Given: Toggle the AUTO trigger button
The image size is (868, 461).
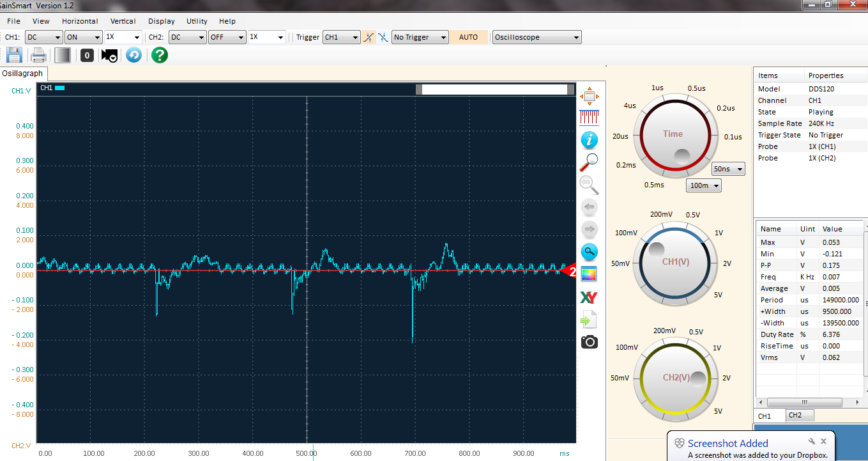Looking at the screenshot, I should [468, 37].
